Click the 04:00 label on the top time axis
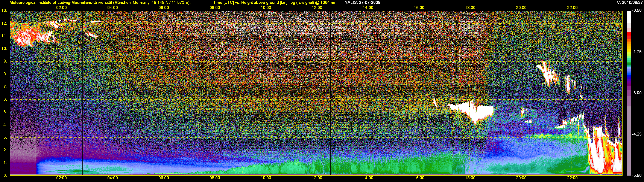This screenshot has height=182, width=644. coord(112,8)
